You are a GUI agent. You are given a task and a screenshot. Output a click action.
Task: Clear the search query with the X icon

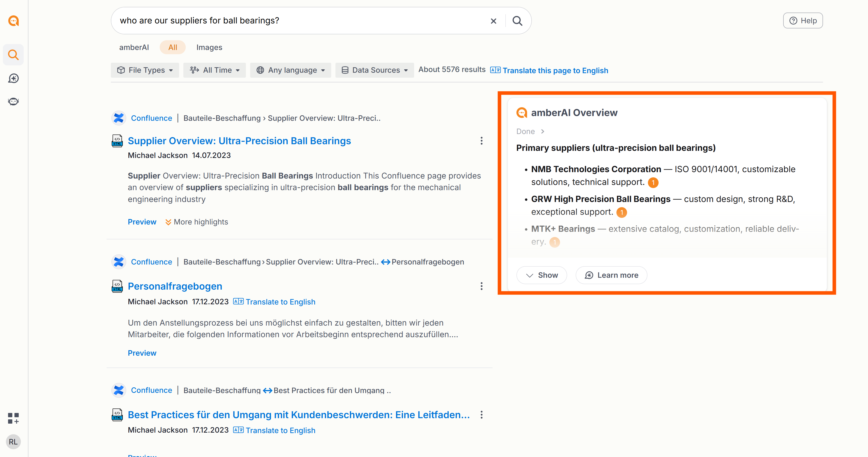(x=494, y=21)
